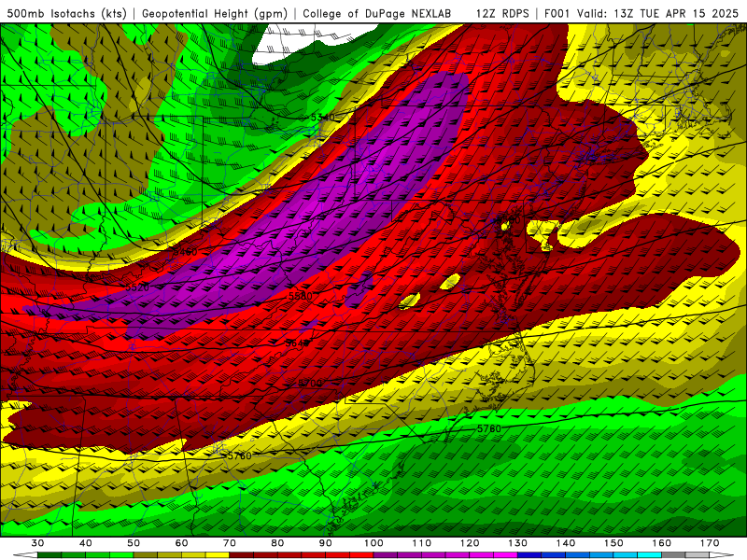747x560 pixels.
Task: Click the "F001 Valid: 13Z TUE APR 15 2025" text
Action: coord(641,14)
